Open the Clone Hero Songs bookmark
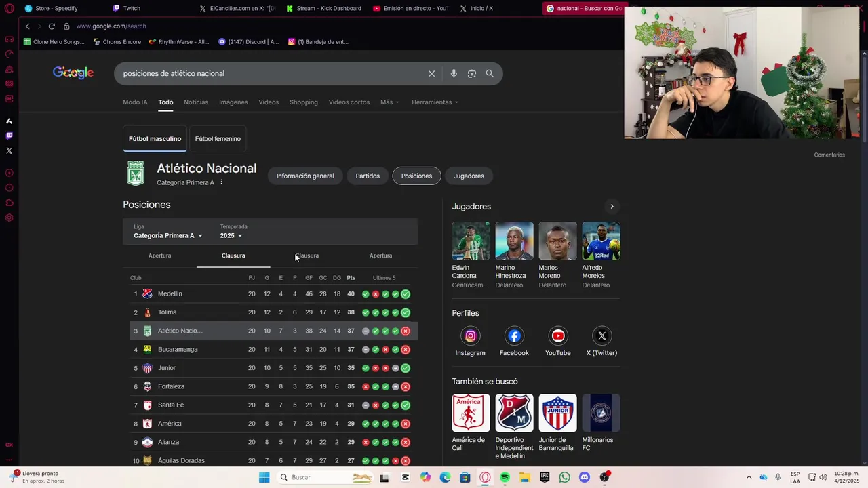 54,42
